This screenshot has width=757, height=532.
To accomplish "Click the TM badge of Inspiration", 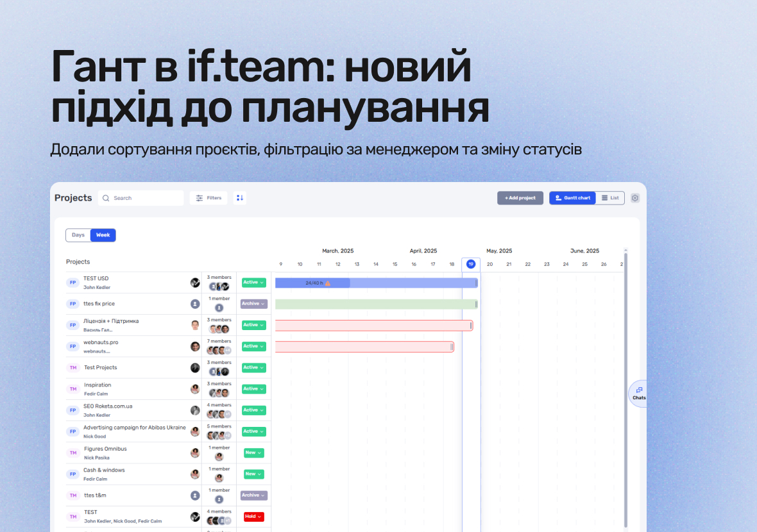I will (73, 389).
